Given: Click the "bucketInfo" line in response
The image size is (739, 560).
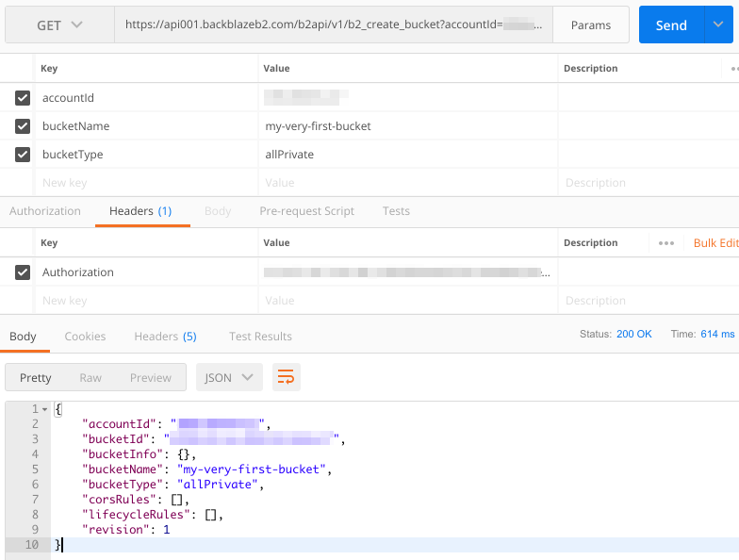Looking at the screenshot, I should (x=140, y=454).
